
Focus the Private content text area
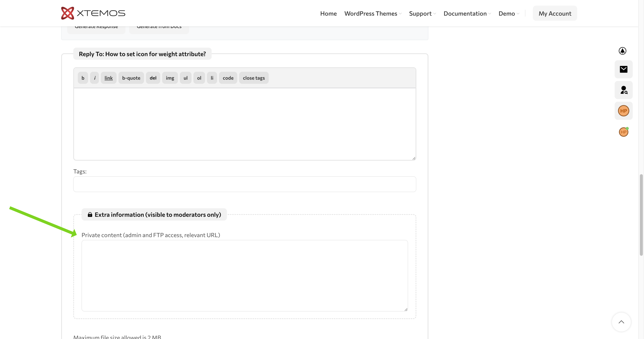coord(245,276)
